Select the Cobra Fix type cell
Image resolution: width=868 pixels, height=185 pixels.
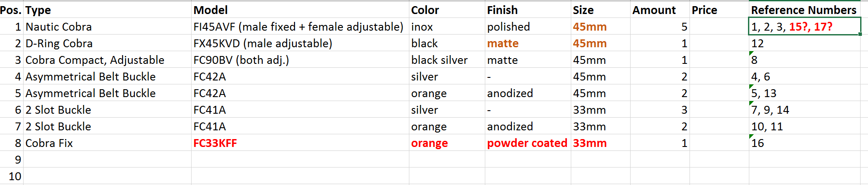[107, 143]
